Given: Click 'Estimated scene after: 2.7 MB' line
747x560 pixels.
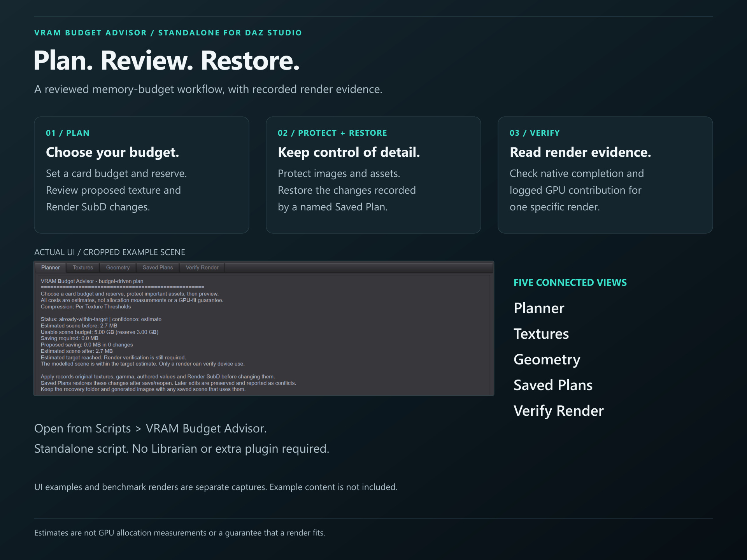Looking at the screenshot, I should click(77, 351).
